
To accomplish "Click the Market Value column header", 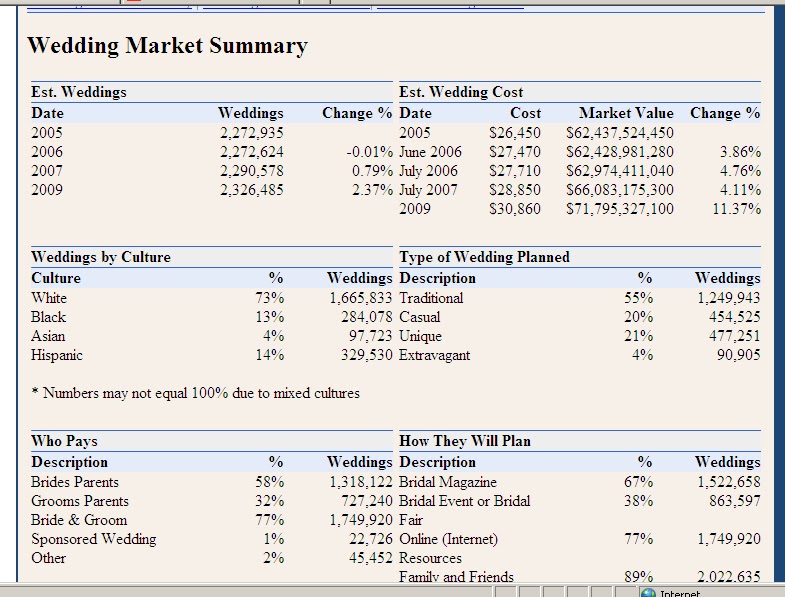I will [626, 113].
